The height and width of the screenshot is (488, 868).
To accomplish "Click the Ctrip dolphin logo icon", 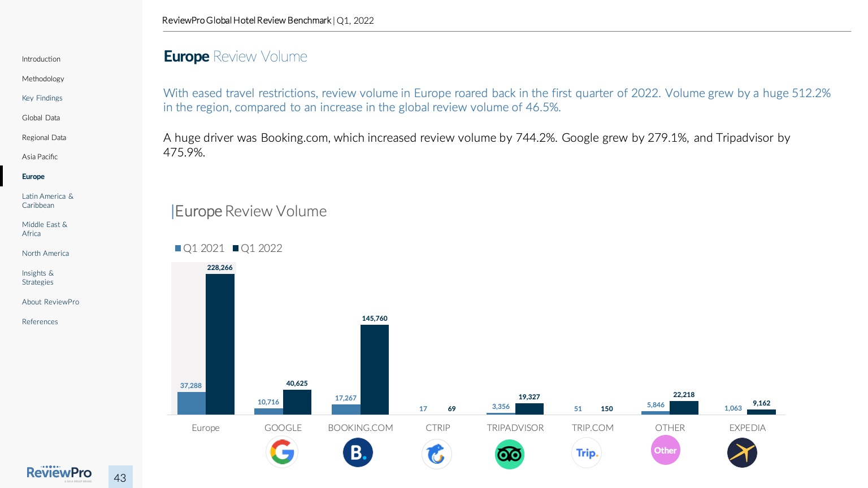I will tap(437, 454).
